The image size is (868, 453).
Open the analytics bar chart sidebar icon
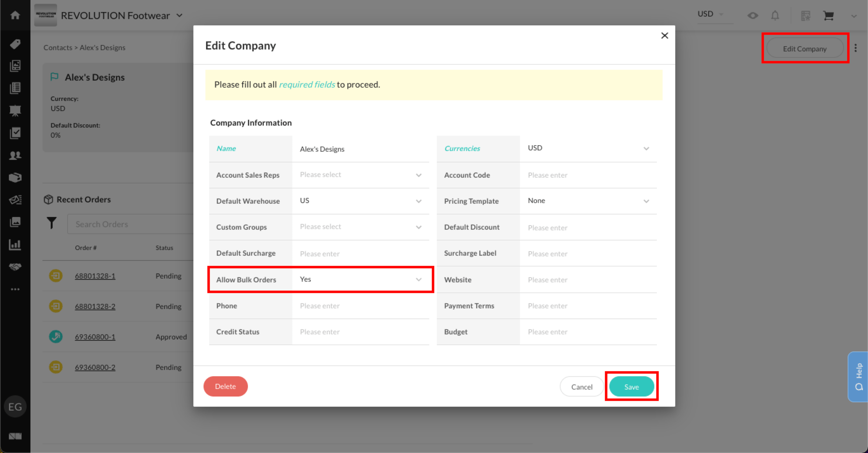[x=15, y=245]
